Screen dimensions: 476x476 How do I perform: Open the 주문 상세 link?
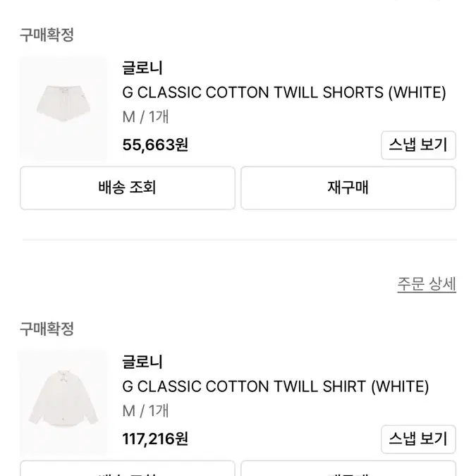[x=427, y=284]
